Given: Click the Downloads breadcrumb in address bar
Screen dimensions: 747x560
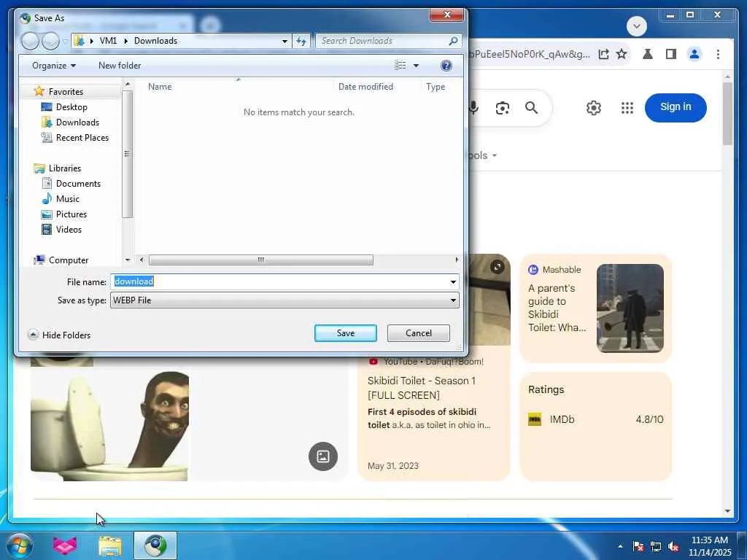Looking at the screenshot, I should coord(156,41).
